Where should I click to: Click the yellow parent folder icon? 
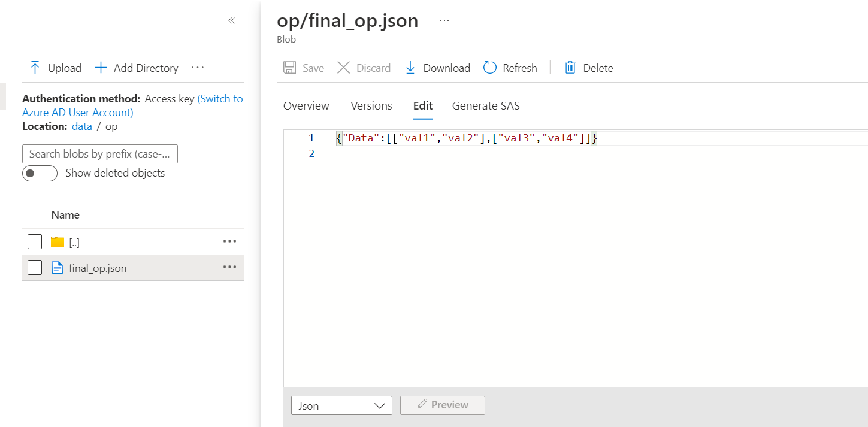58,241
